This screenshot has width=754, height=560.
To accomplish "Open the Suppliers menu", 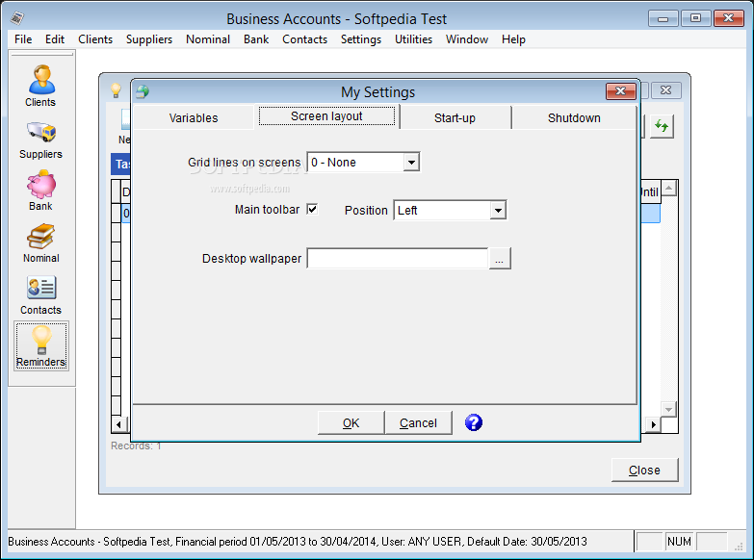I will click(x=149, y=39).
